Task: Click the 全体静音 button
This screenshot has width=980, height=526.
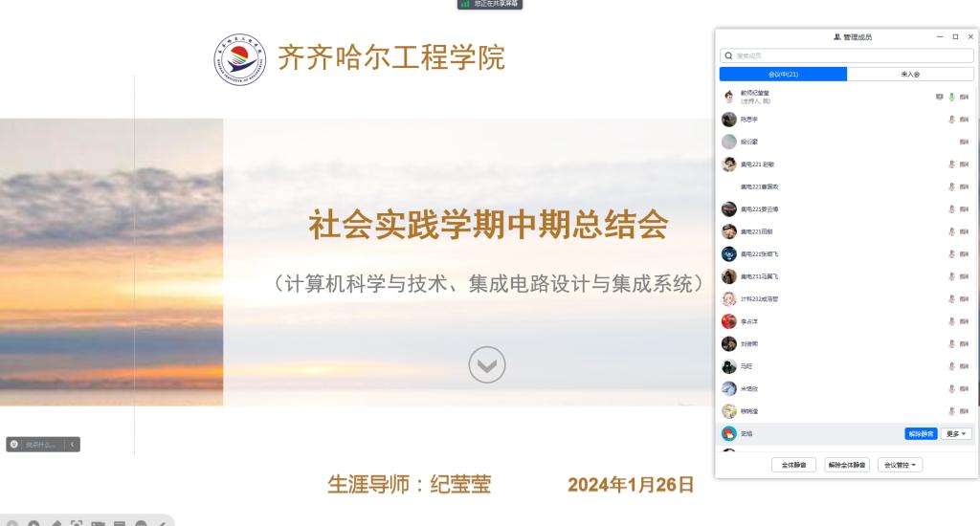Action: (x=793, y=465)
